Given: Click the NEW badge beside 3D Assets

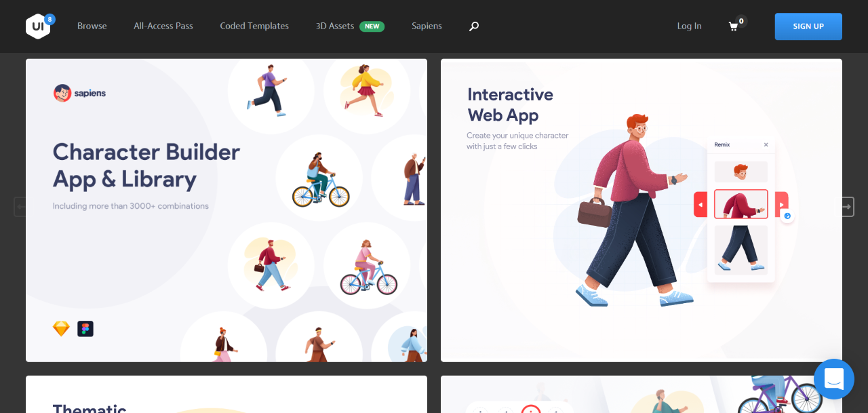Looking at the screenshot, I should [x=372, y=26].
